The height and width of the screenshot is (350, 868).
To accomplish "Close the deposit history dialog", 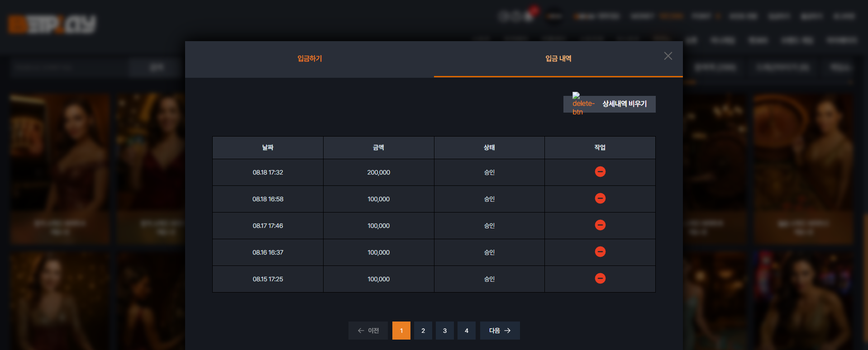I will point(668,56).
